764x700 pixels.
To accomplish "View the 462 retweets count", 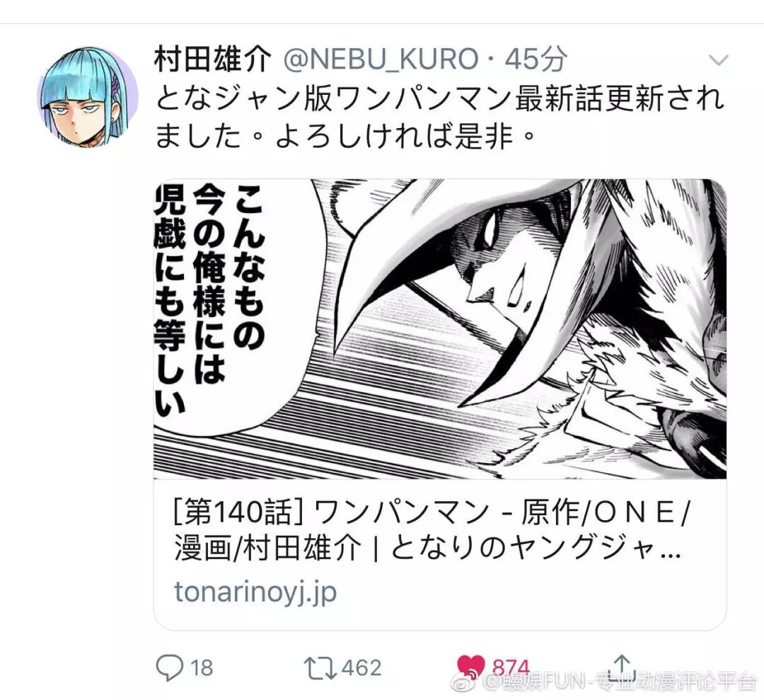I will coord(361,668).
